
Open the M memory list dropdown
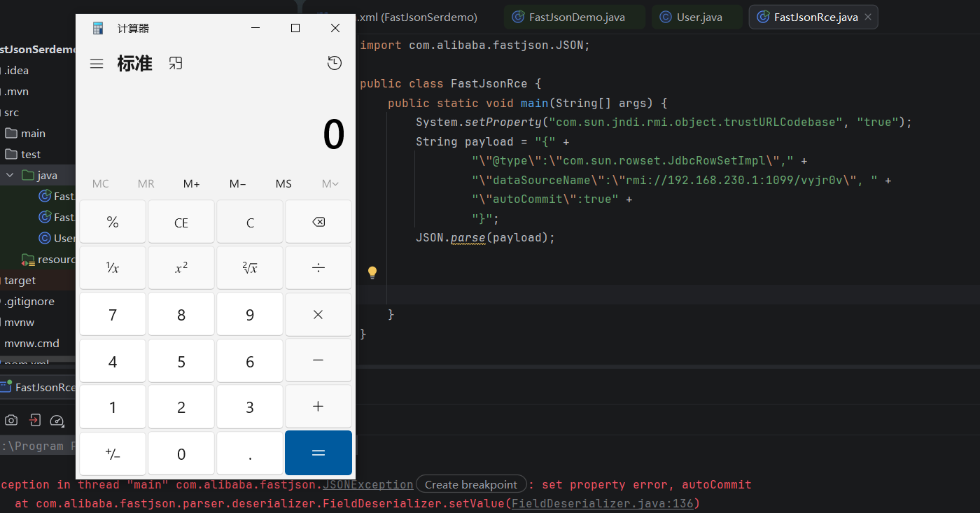330,183
